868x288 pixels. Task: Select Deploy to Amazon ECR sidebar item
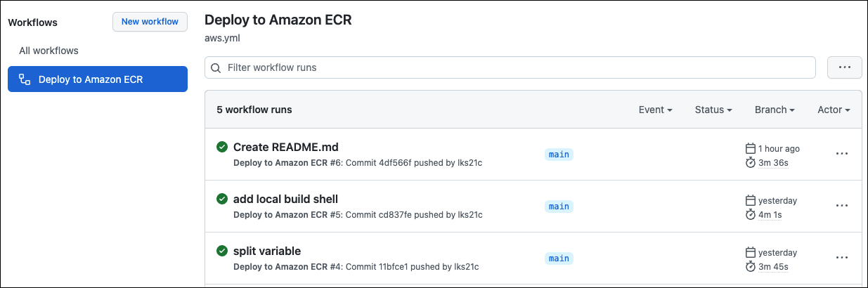pos(98,79)
